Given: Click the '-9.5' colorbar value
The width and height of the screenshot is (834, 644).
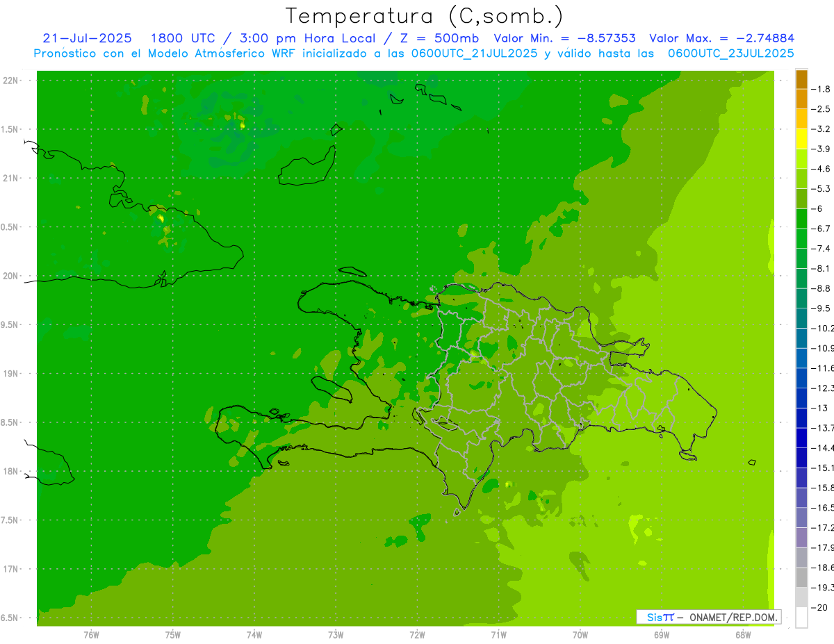Looking at the screenshot, I should point(821,308).
